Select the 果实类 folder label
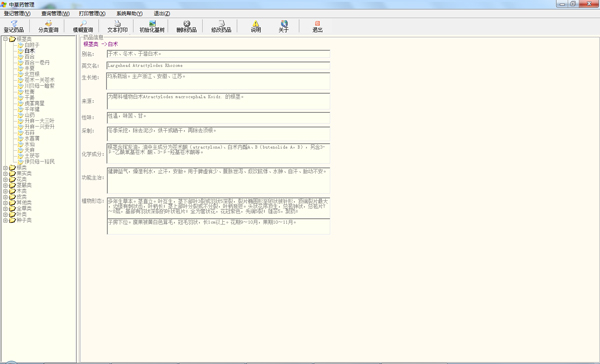 coord(24,173)
